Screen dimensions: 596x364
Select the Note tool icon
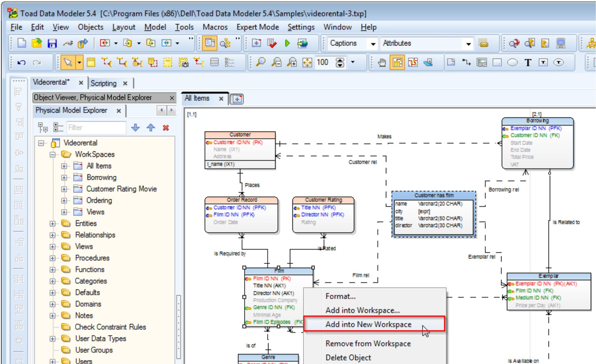point(451,62)
